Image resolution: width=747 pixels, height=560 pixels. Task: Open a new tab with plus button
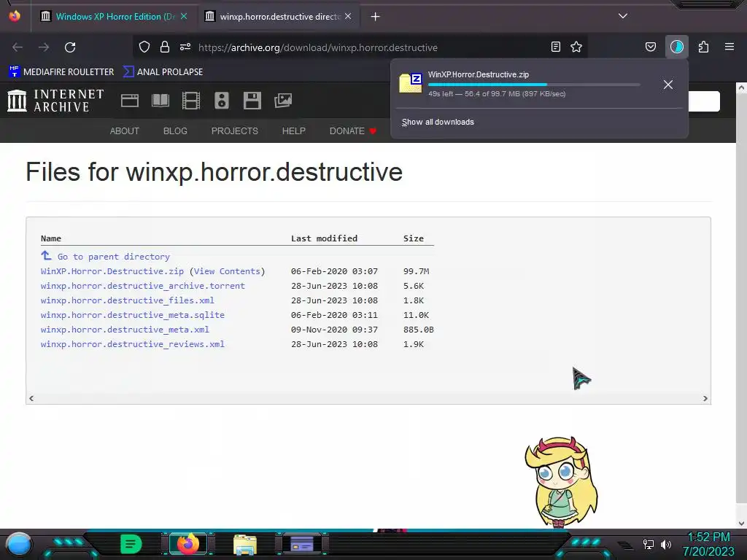point(376,17)
